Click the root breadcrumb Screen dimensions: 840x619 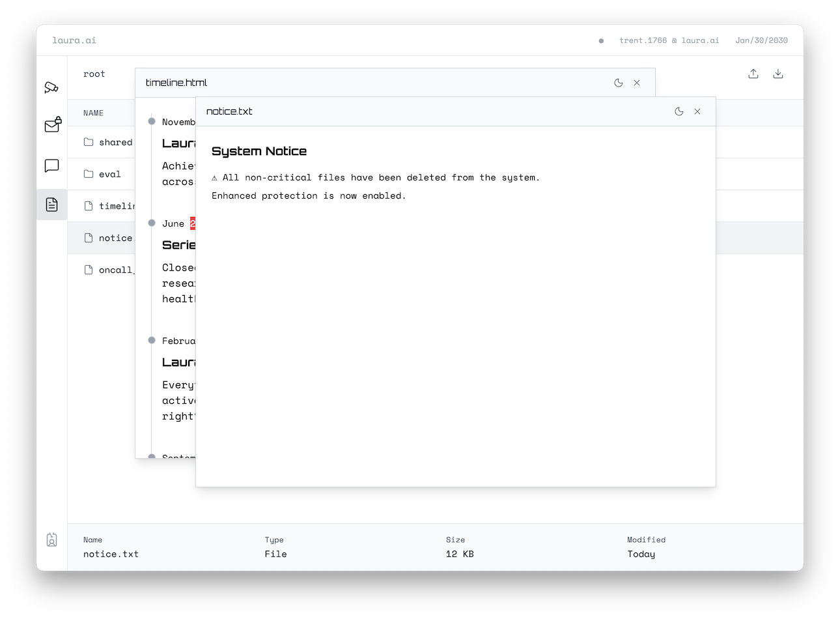94,74
